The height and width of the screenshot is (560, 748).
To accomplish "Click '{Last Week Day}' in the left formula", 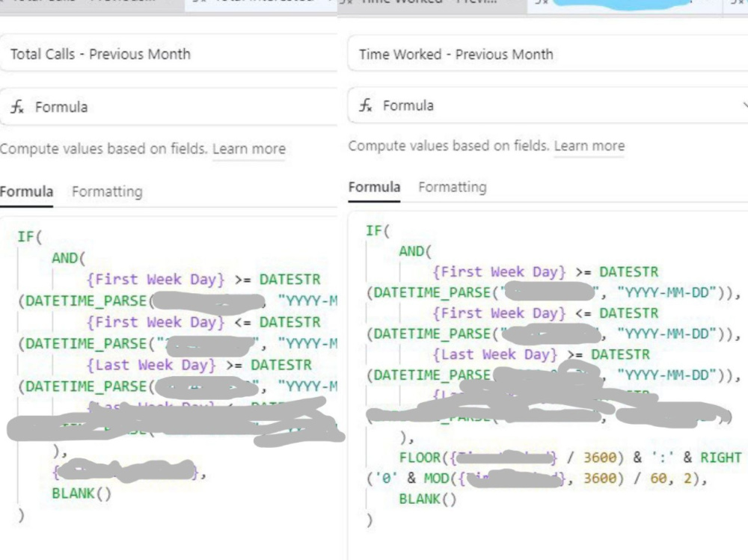I will tap(151, 365).
